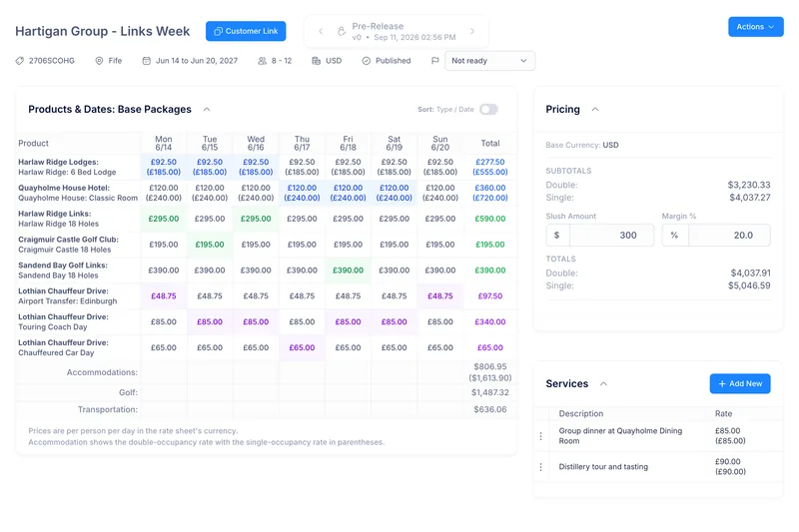Click the Published check-circle icon

(x=366, y=61)
